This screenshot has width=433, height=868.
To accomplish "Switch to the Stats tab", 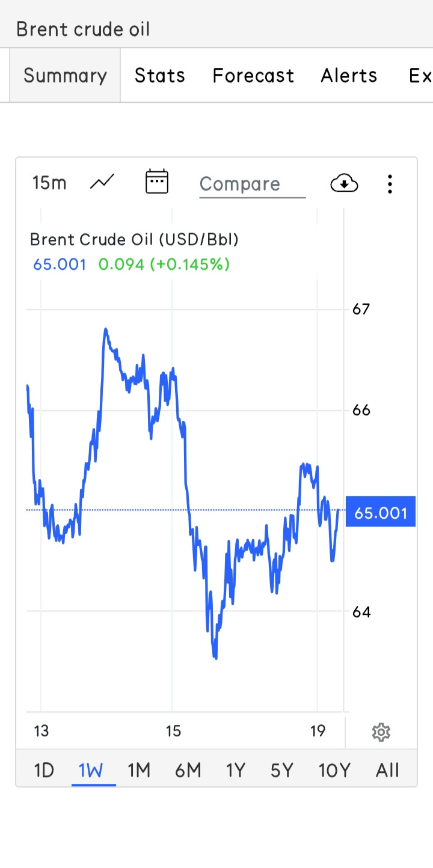I will click(159, 76).
